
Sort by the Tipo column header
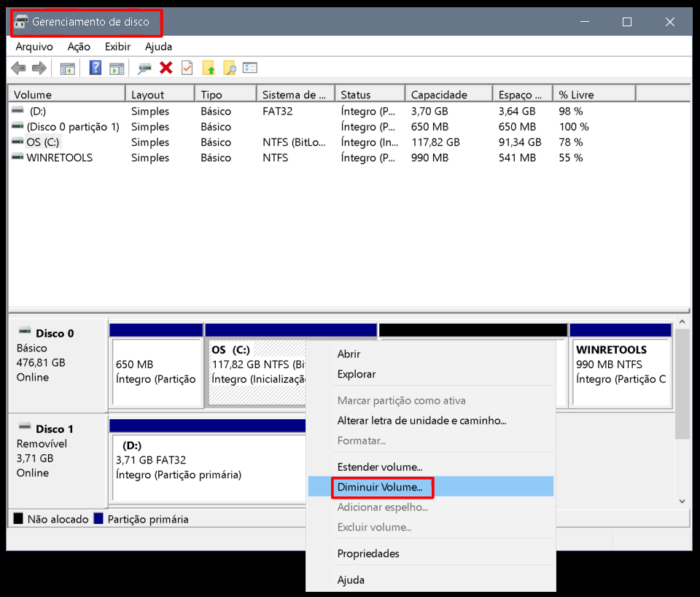[226, 95]
